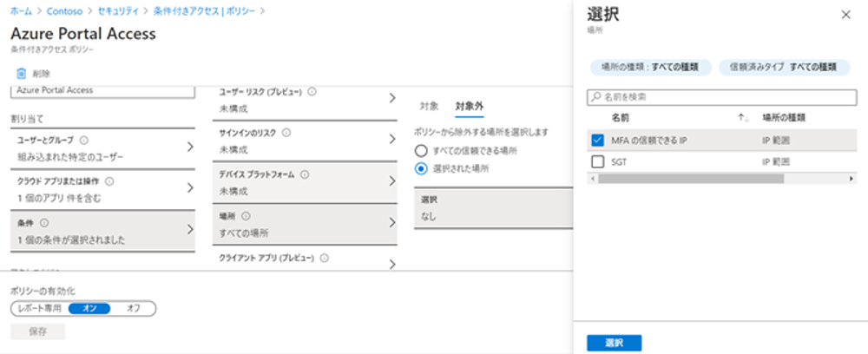Viewport: 868px width, 354px height.
Task: Expand サインインのリスク chevron
Action: point(392,140)
